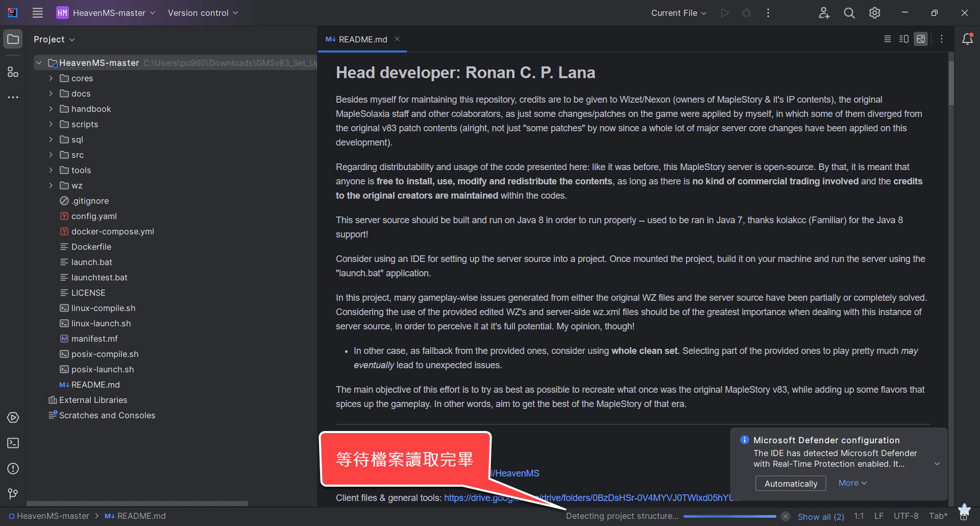This screenshot has width=980, height=526.
Task: Open more run actions menu
Action: (x=768, y=13)
